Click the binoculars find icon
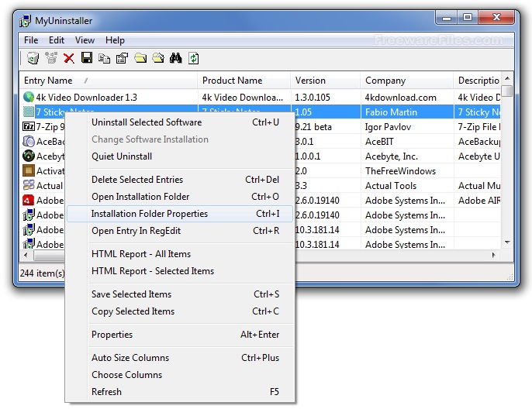The image size is (532, 409). pos(176,58)
